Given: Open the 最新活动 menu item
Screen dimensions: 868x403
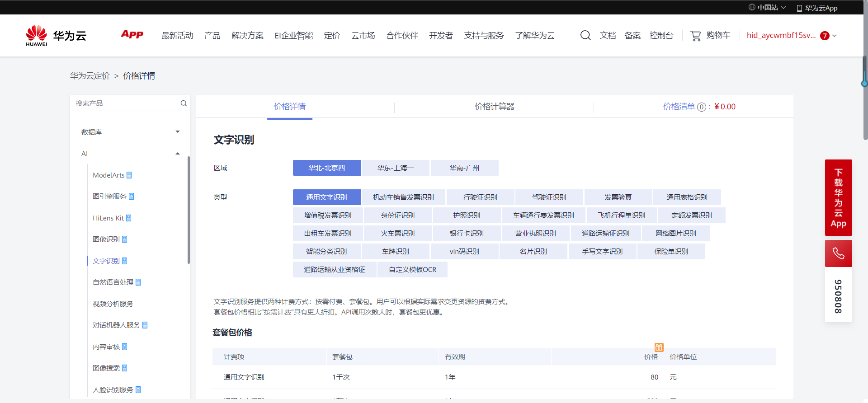Looking at the screenshot, I should [x=177, y=35].
